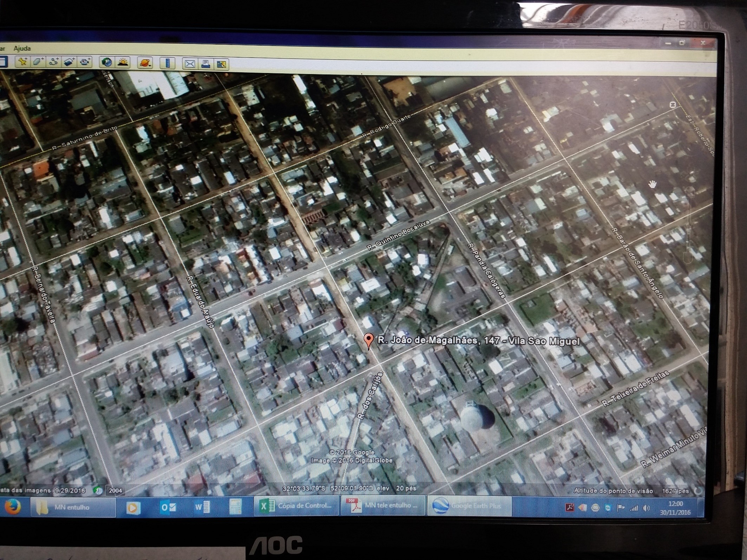Click the red placemark pin on map
This screenshot has height=560, width=747.
coord(368,340)
